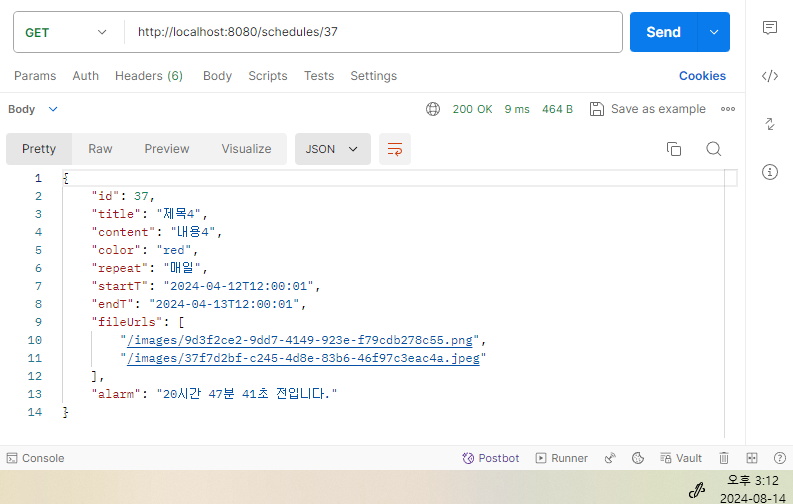Click the request URL input field
Viewport: 793px width, 504px height.
[x=373, y=32]
